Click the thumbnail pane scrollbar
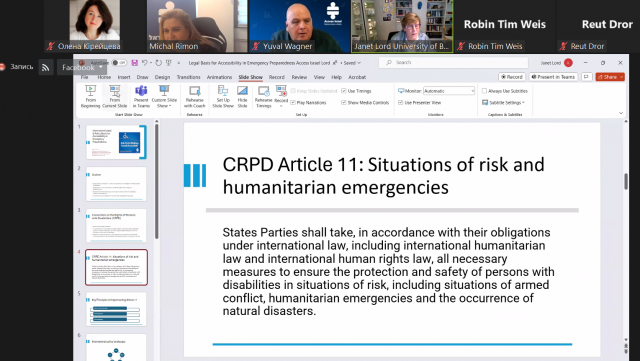Screen dimensions: 640x361 [x=156, y=182]
